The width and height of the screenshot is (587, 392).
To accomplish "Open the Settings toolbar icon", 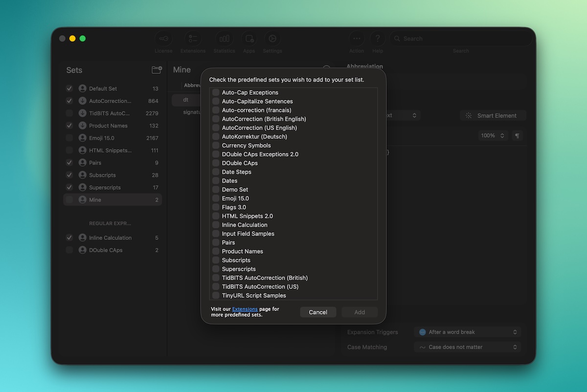I will pyautogui.click(x=272, y=39).
